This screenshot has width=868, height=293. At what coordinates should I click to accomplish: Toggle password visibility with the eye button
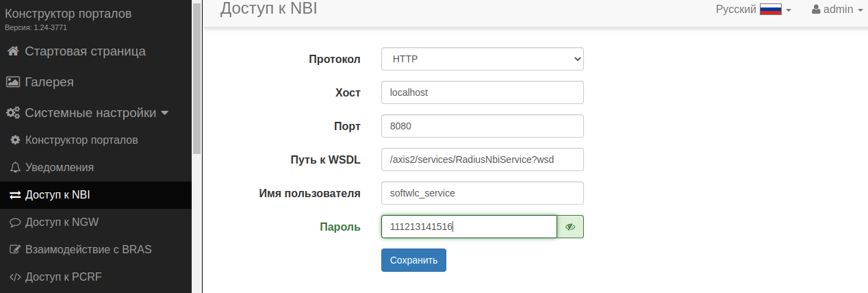(x=570, y=227)
